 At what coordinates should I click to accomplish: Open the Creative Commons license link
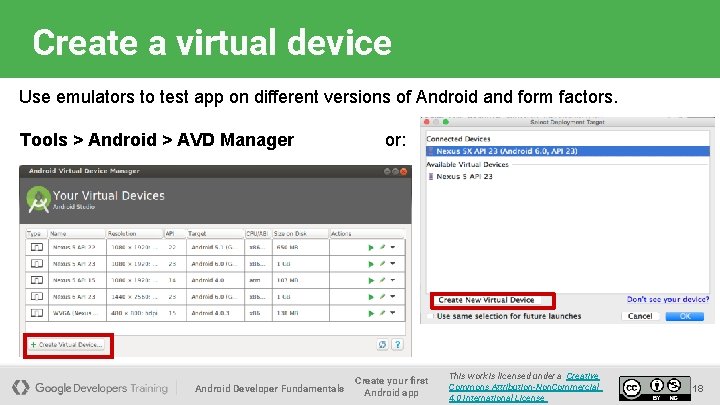point(525,387)
